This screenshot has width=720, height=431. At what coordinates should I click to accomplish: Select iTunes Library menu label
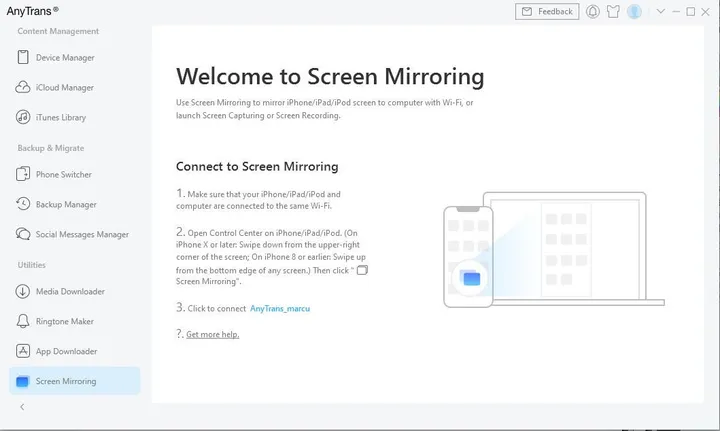pyautogui.click(x=61, y=118)
